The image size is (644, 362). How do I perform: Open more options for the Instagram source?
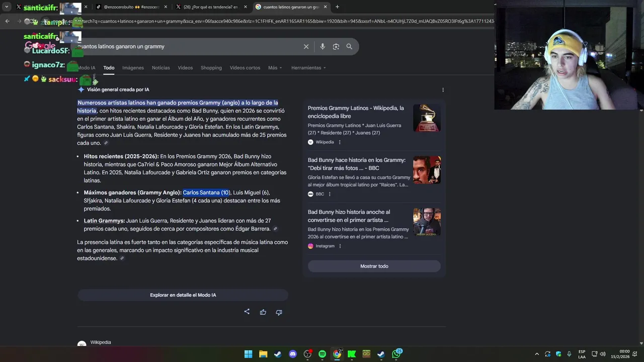[340, 246]
